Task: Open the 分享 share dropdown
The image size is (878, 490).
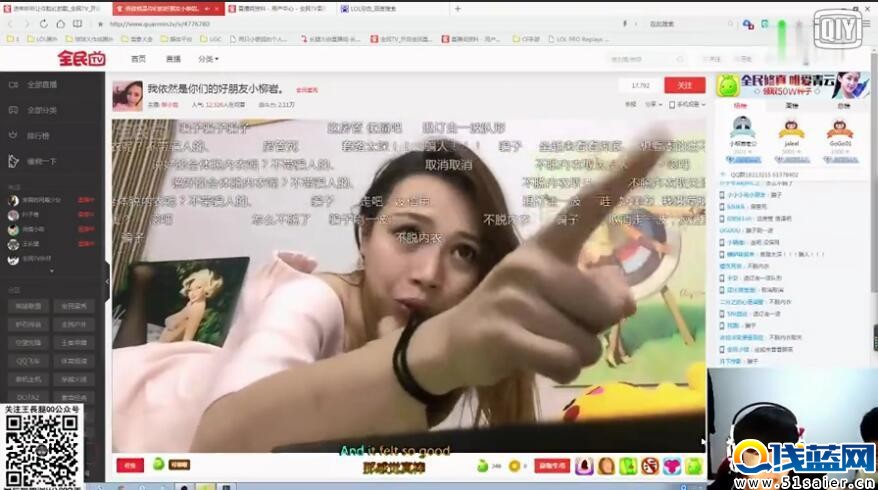Action: (x=653, y=105)
